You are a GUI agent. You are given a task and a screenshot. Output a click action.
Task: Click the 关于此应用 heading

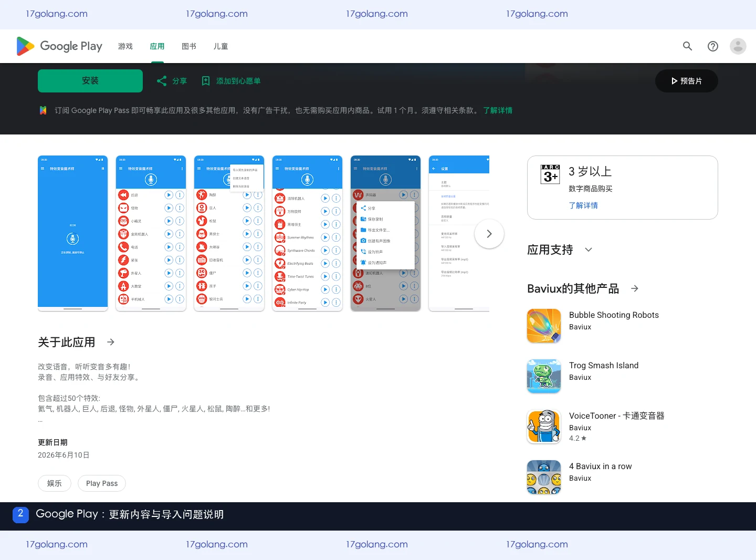coord(67,342)
